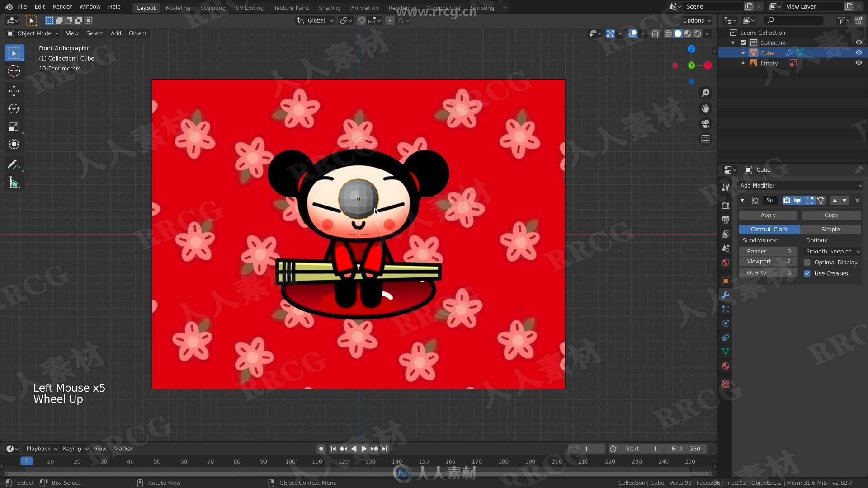Viewport: 868px width, 488px height.
Task: Select the Select Box tool
Action: [14, 53]
